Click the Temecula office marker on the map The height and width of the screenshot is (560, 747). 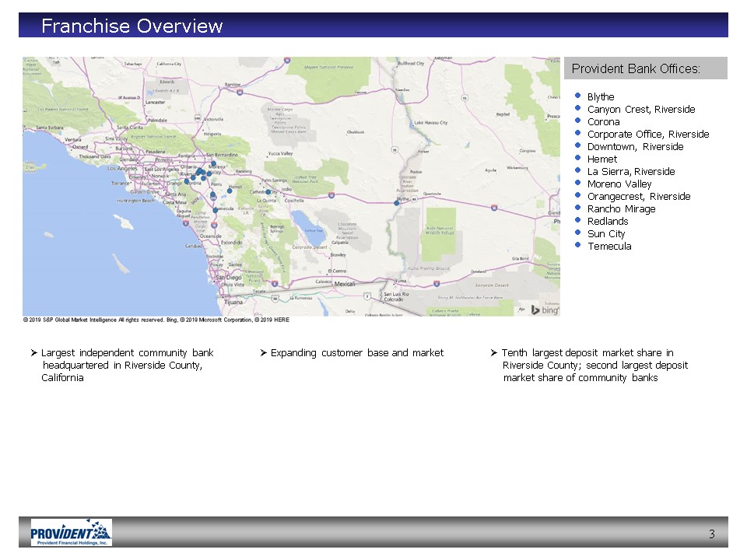215,210
